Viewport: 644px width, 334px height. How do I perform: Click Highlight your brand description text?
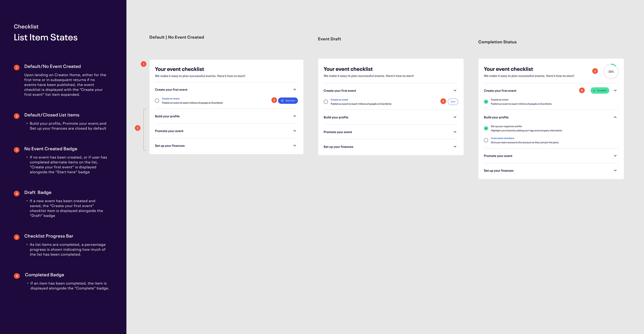[526, 131]
